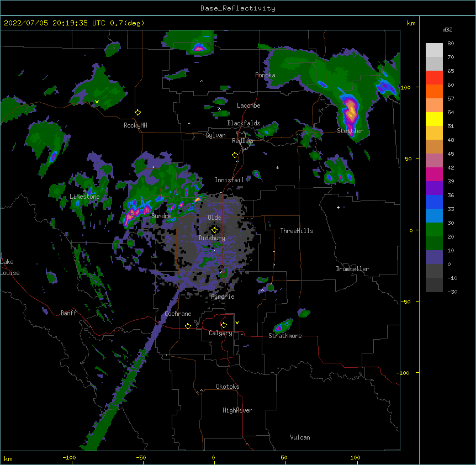Screen dimensions: 476x465
Task: Pick the orange swatch between 60 and 57 dBZ
Action: (434, 91)
